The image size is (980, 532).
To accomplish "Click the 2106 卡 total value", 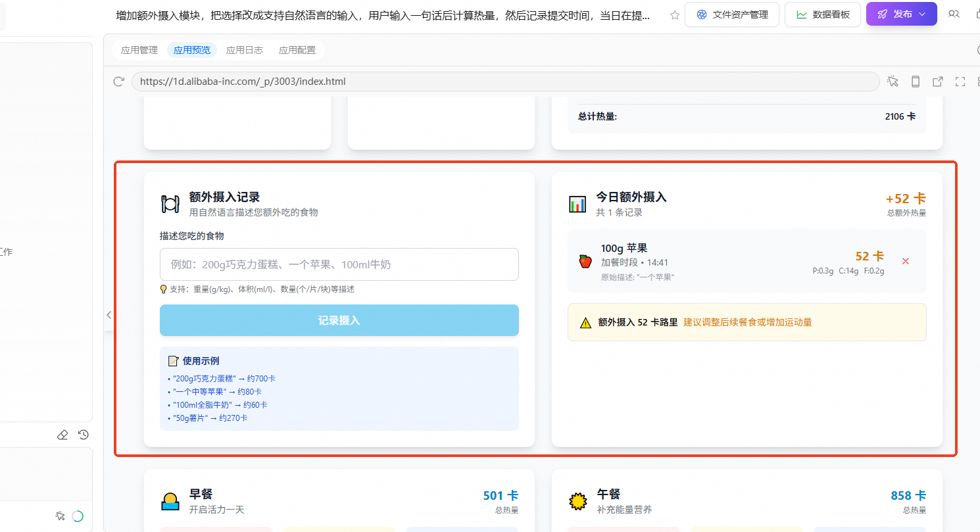I will [x=900, y=116].
